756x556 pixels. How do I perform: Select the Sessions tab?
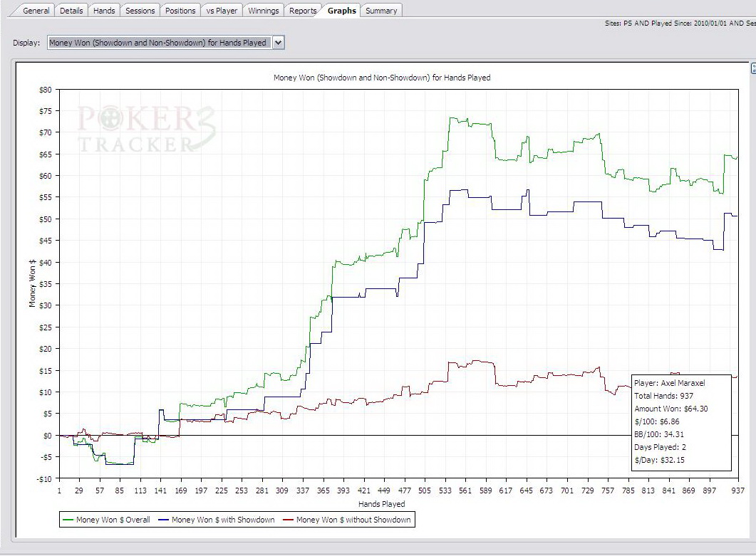pyautogui.click(x=140, y=11)
